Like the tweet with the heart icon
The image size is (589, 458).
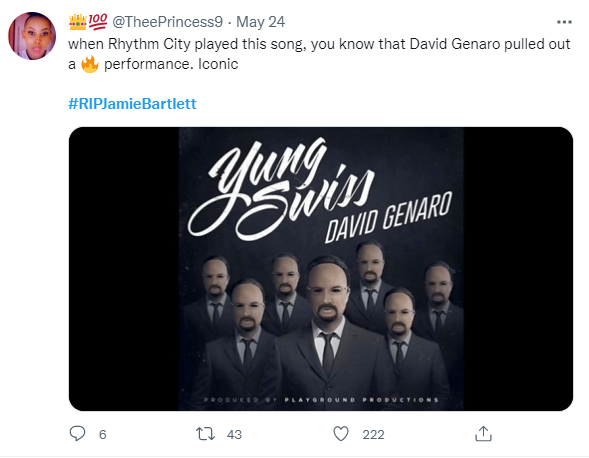341,434
